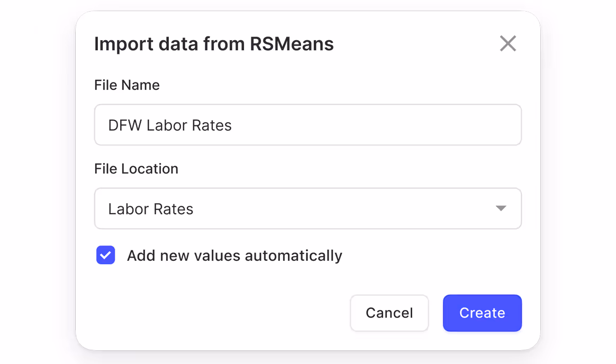The width and height of the screenshot is (616, 364).
Task: Click the 'Add new values automatically' label
Action: tap(234, 256)
